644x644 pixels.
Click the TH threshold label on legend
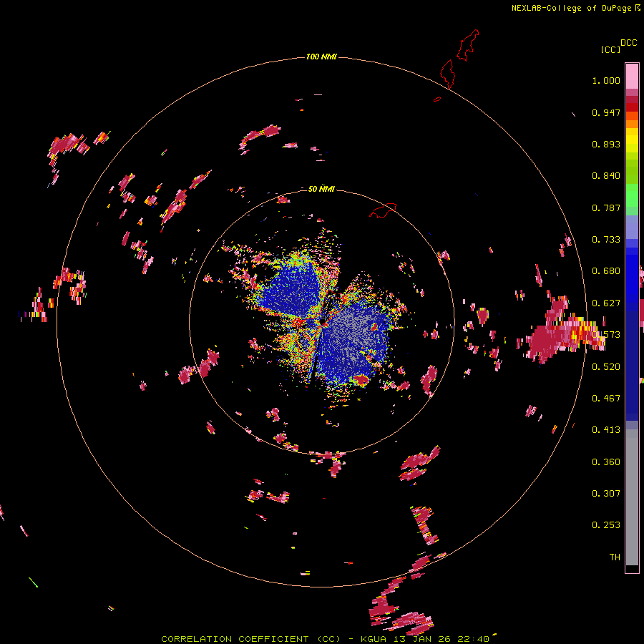615,557
